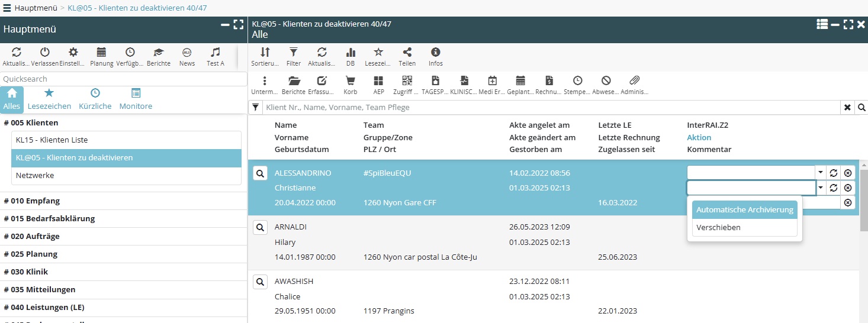Viewport: 868px width, 323px height.
Task: Click the Berichte graduation cap icon
Action: click(x=159, y=53)
